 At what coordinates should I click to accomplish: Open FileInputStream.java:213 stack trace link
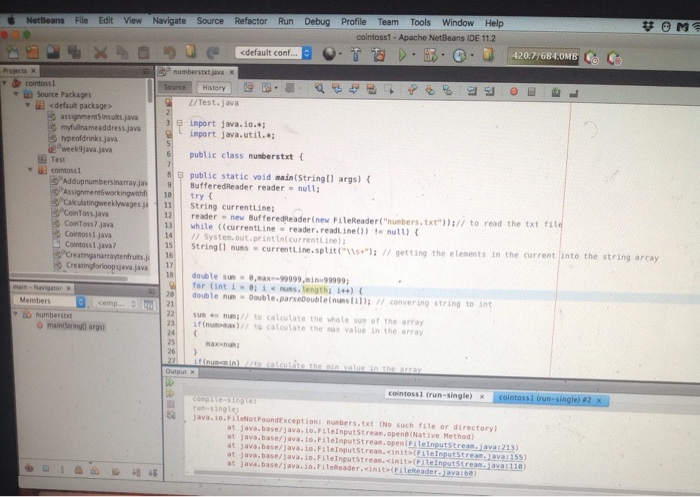462,446
